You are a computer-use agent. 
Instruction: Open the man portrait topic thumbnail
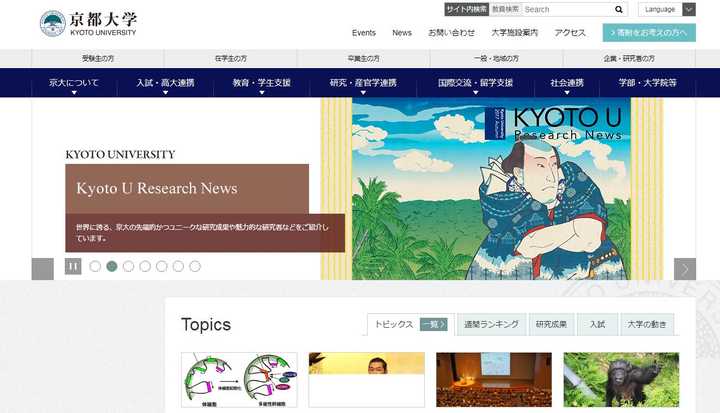pos(366,380)
